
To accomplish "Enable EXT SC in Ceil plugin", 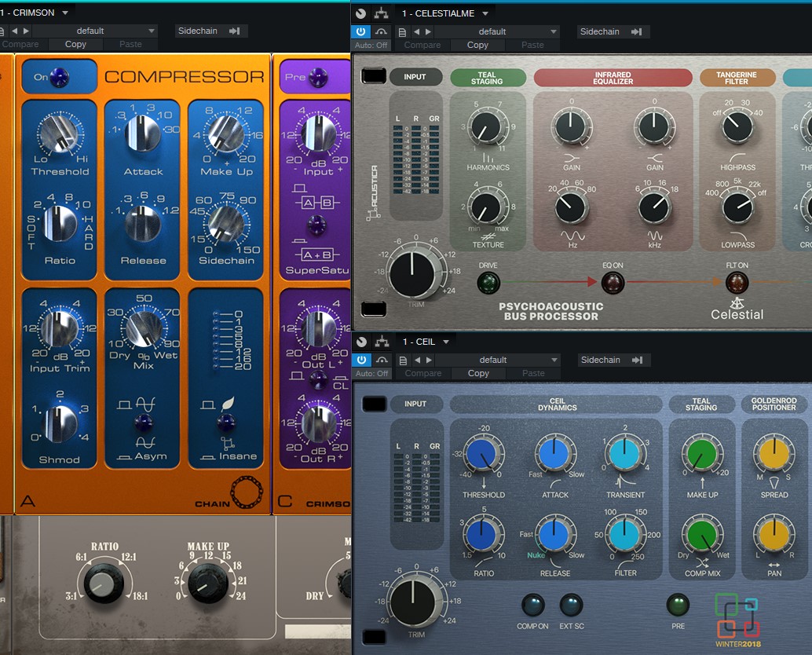I will 571,605.
